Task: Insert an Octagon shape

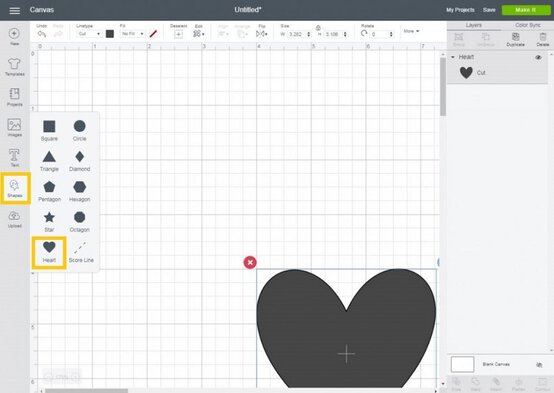Action: (79, 222)
